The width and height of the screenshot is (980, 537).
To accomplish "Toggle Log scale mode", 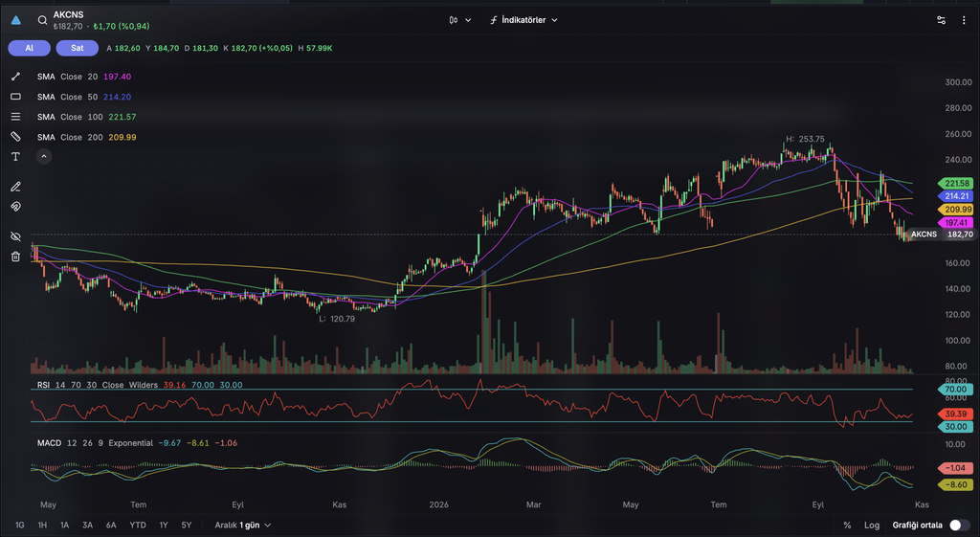I will 872,526.
